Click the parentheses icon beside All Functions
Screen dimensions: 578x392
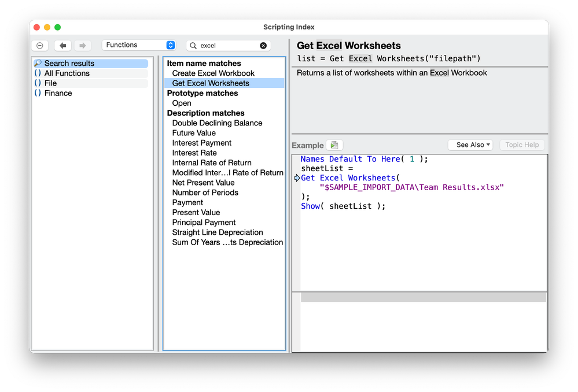(x=38, y=73)
